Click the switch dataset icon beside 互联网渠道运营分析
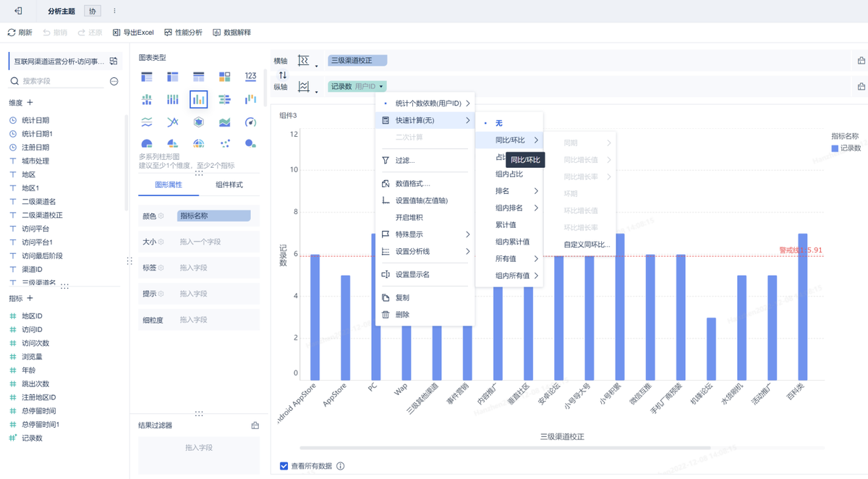The height and width of the screenshot is (479, 868). coord(114,62)
